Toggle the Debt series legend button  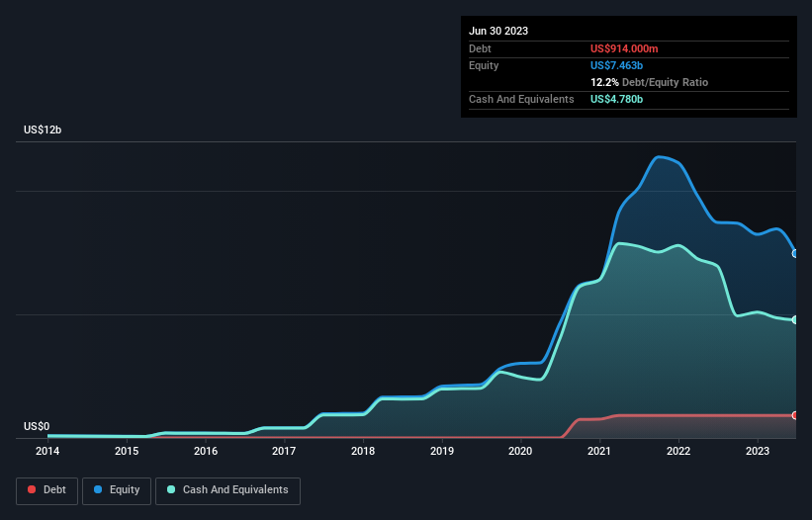[46, 490]
